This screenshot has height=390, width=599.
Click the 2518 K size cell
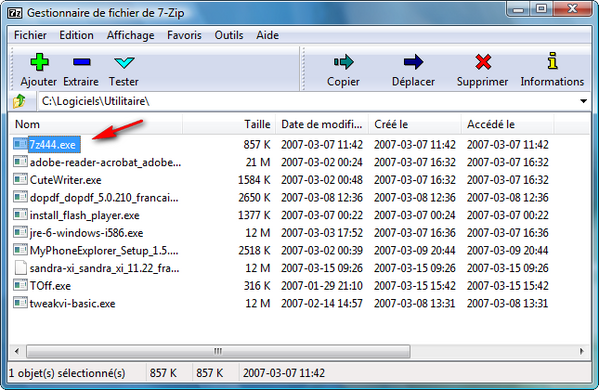point(254,251)
